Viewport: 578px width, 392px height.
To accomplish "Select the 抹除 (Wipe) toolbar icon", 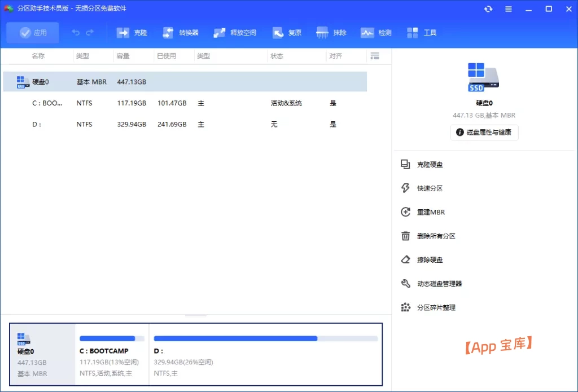I will click(x=331, y=32).
